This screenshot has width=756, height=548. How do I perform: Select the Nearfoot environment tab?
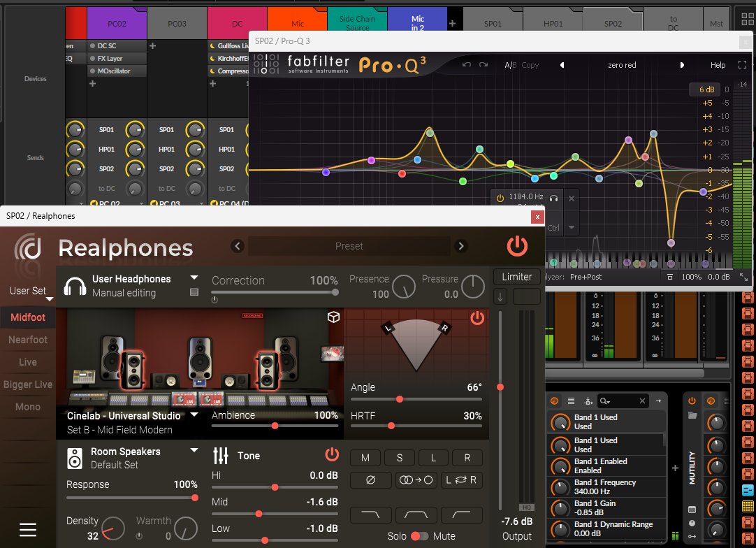[x=27, y=340]
